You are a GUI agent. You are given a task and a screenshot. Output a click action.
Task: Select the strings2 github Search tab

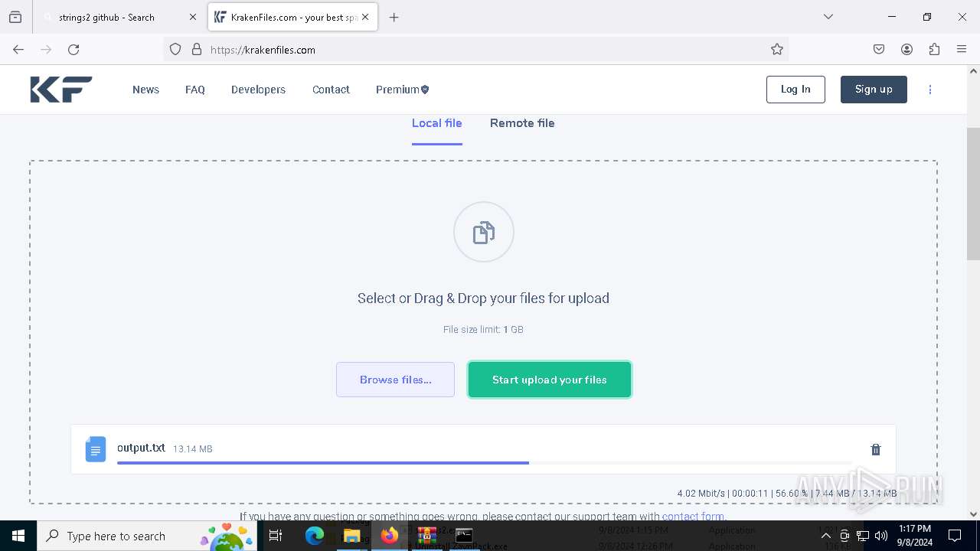[x=119, y=17]
